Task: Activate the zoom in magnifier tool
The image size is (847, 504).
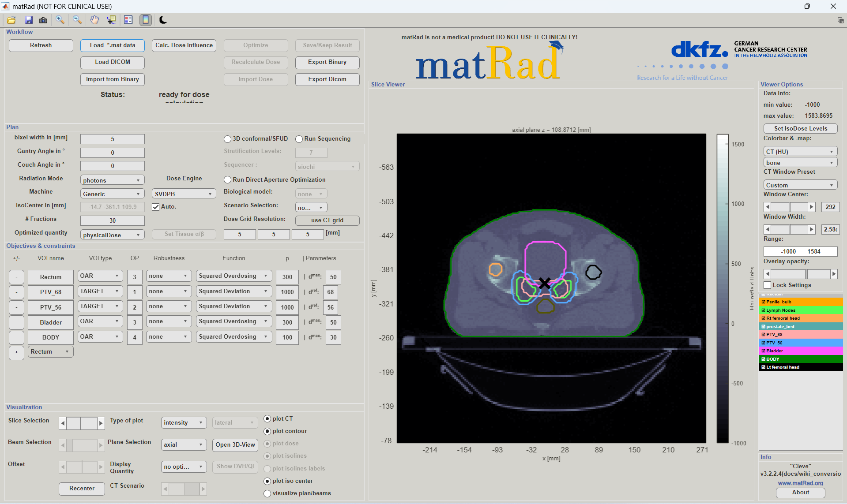Action: 60,20
